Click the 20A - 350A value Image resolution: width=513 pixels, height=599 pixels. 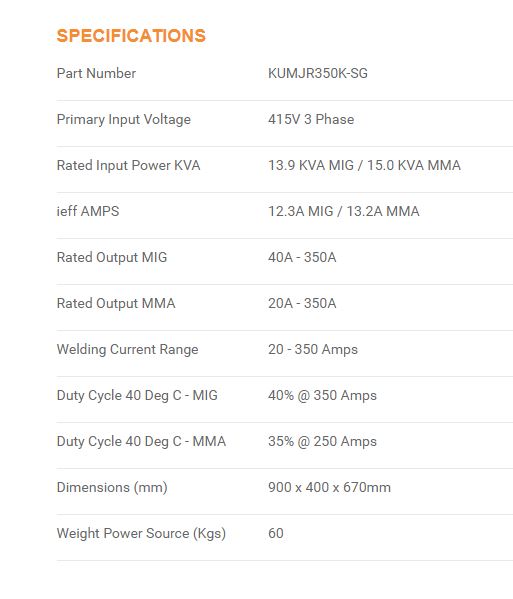302,303
